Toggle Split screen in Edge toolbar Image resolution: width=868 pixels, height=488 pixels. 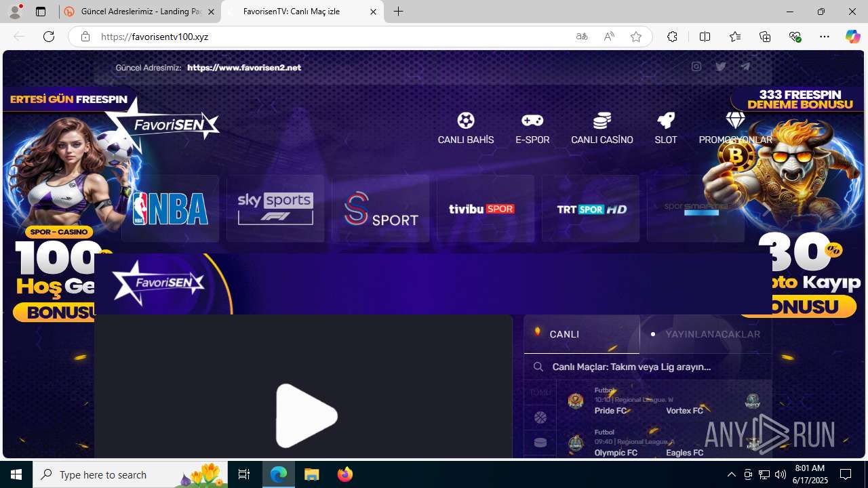(705, 37)
